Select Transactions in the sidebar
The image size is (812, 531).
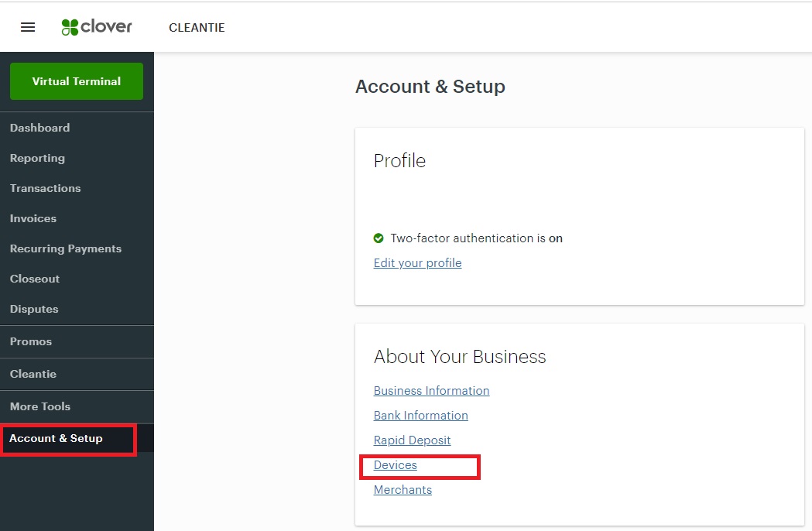(x=45, y=188)
